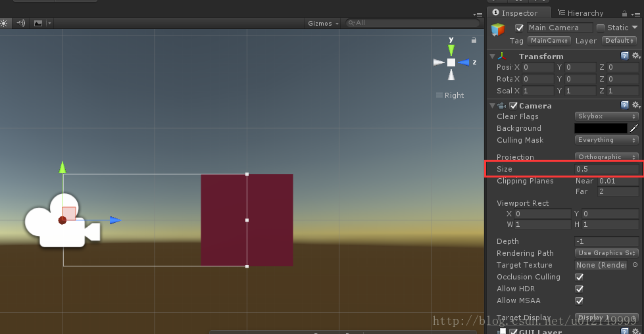Open Target Display dropdown

[607, 317]
